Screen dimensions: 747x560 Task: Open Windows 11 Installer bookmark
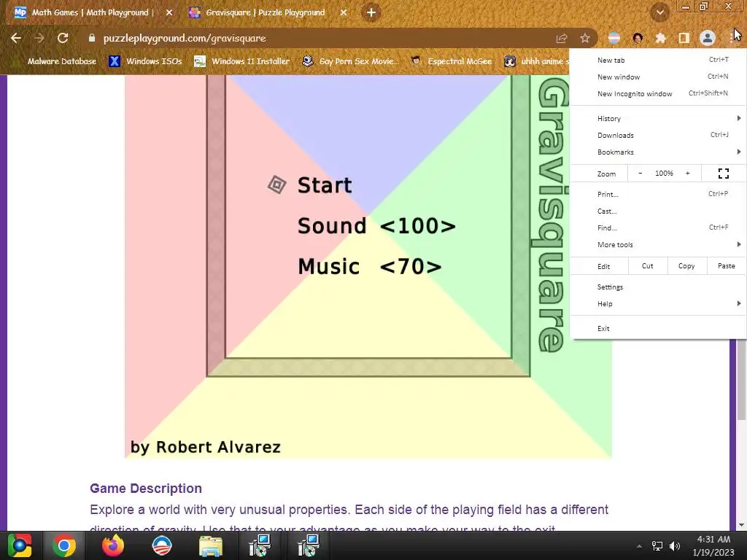coord(242,61)
